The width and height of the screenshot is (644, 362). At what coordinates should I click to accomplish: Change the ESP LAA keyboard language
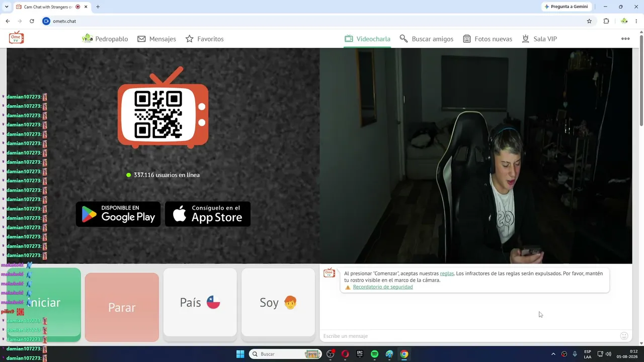(x=588, y=354)
